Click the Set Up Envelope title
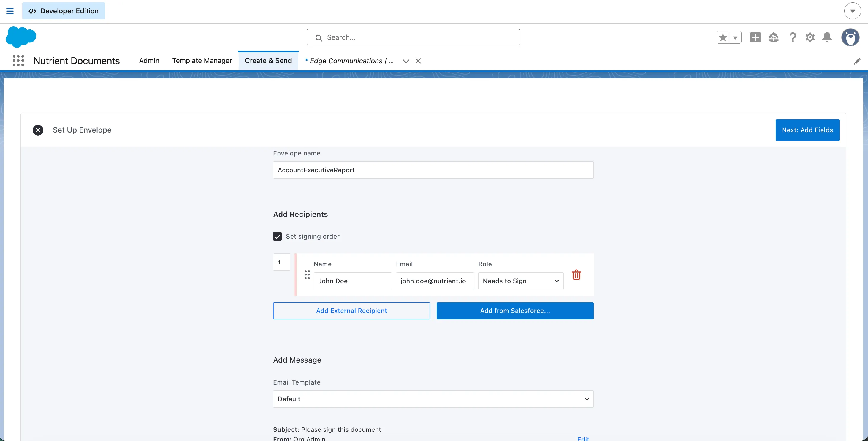 click(x=82, y=130)
